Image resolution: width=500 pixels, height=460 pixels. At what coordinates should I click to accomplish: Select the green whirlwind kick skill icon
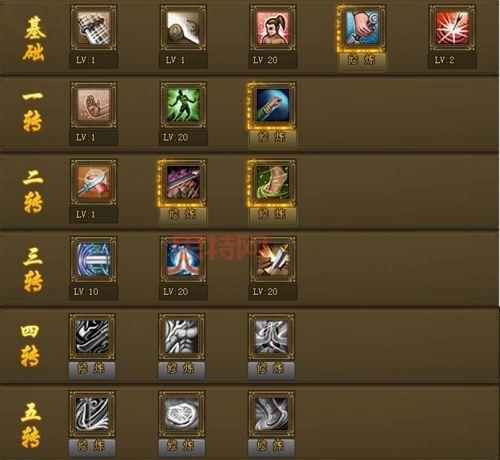pyautogui.click(x=273, y=182)
